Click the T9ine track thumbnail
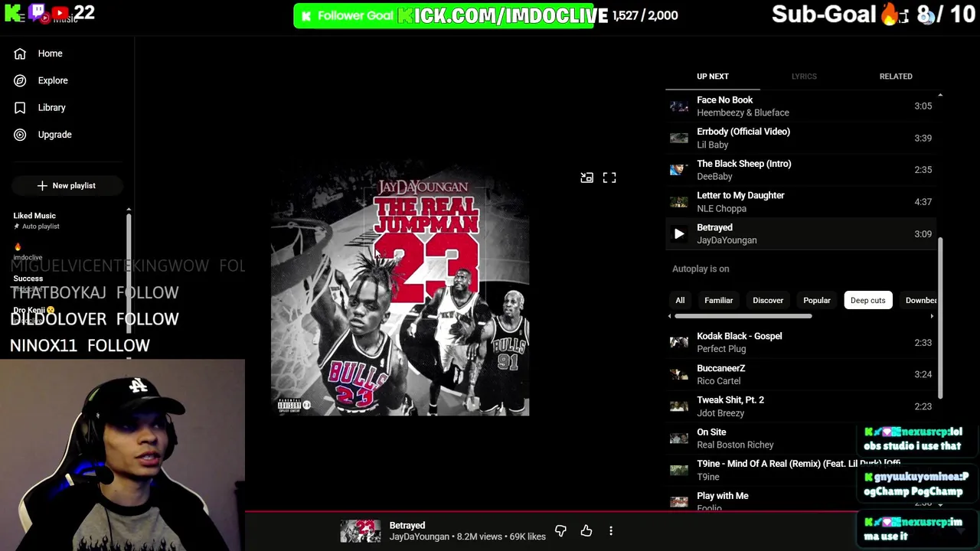The width and height of the screenshot is (980, 551). pos(679,470)
